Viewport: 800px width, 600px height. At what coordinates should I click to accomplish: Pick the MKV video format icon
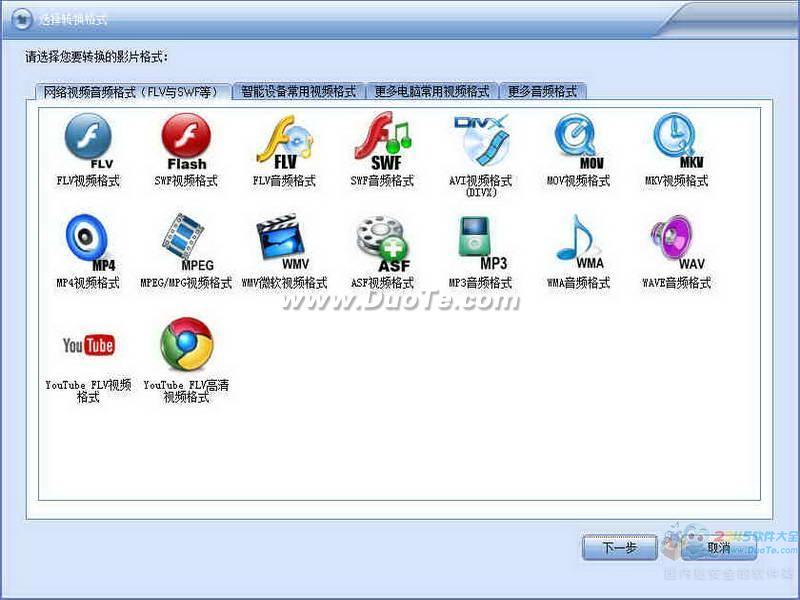point(677,141)
